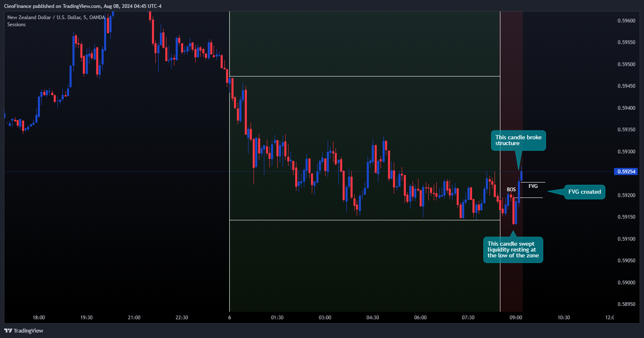
Task: Click the TradingView logo at bottom left
Action: tap(24, 331)
